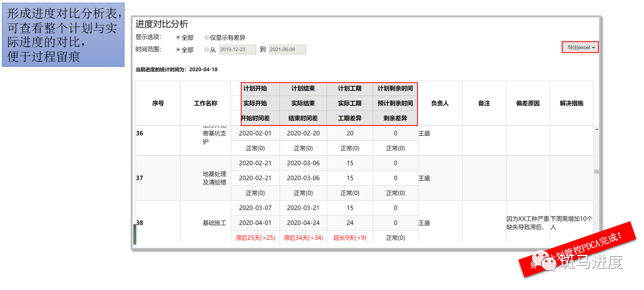Click 计划剩余时间 column header
Viewport: 644px width, 290px height.
click(x=395, y=88)
